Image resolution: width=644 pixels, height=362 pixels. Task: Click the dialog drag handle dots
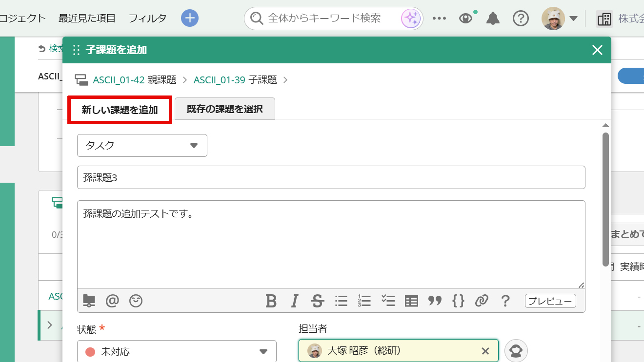click(76, 50)
